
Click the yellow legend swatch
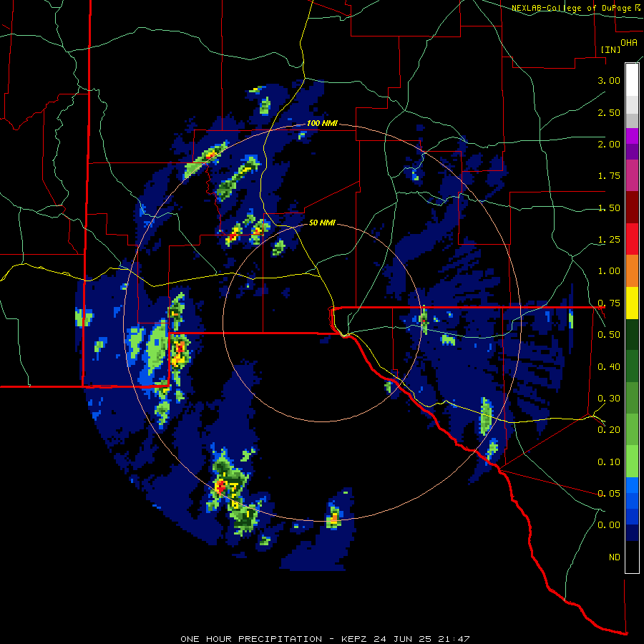(632, 303)
